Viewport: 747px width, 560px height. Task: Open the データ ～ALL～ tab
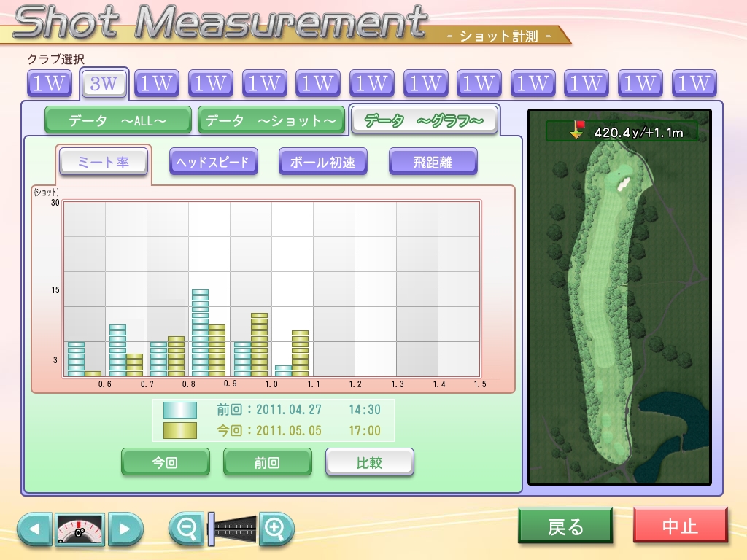[x=117, y=120]
